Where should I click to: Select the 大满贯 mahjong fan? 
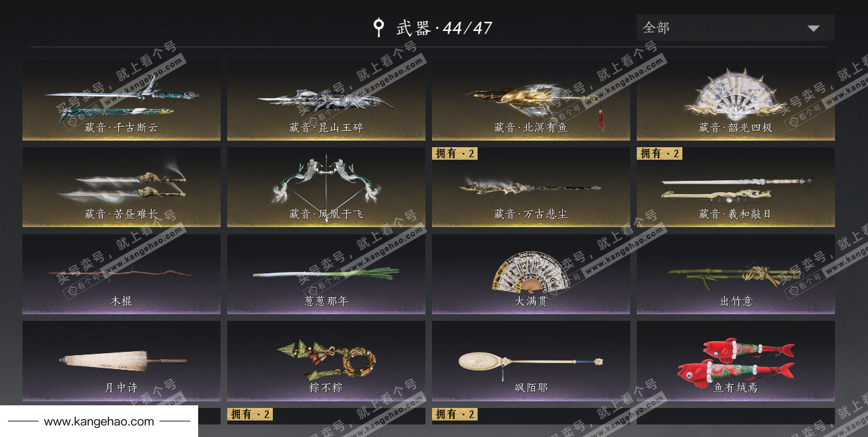pyautogui.click(x=531, y=274)
